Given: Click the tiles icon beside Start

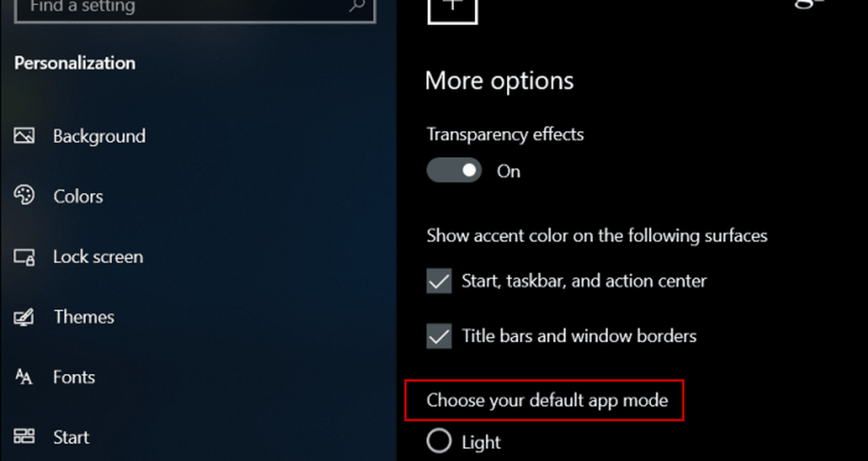Looking at the screenshot, I should [23, 437].
